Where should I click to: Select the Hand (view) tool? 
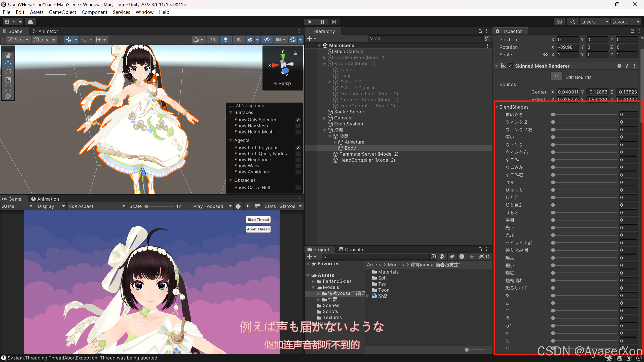point(8,56)
